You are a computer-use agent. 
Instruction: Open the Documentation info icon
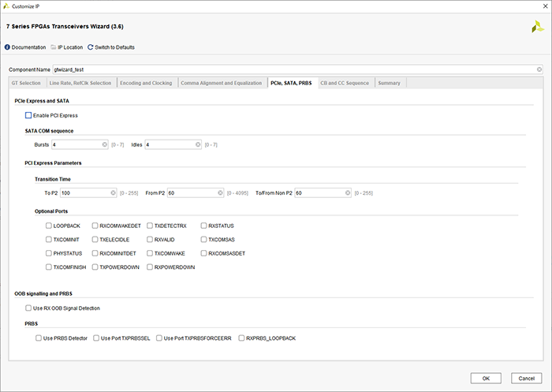coord(7,47)
